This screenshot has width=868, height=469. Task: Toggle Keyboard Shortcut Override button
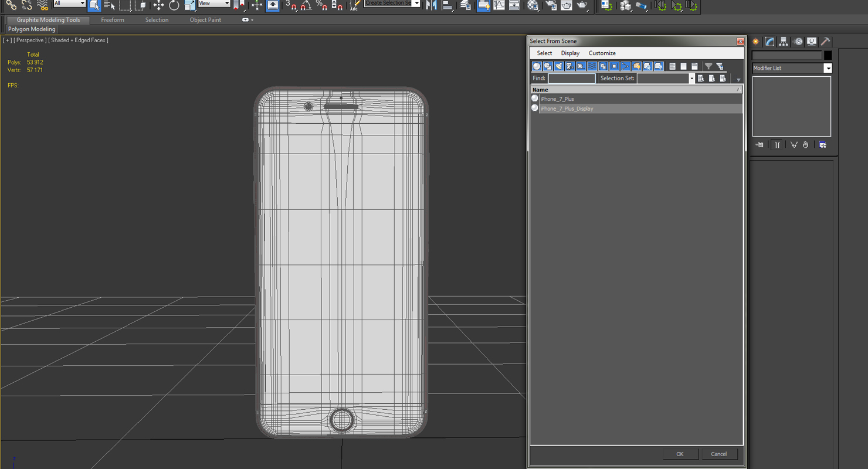pos(273,5)
